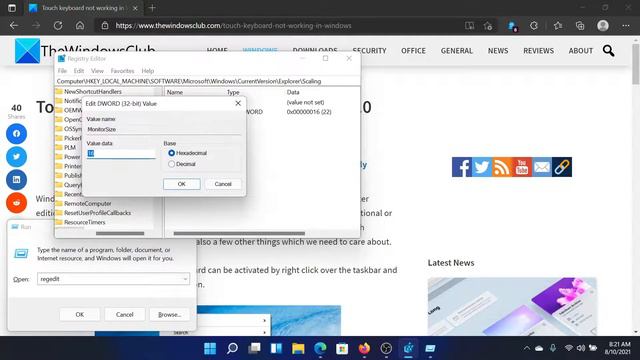
Task: Open browser profile avatar
Action: point(603,25)
